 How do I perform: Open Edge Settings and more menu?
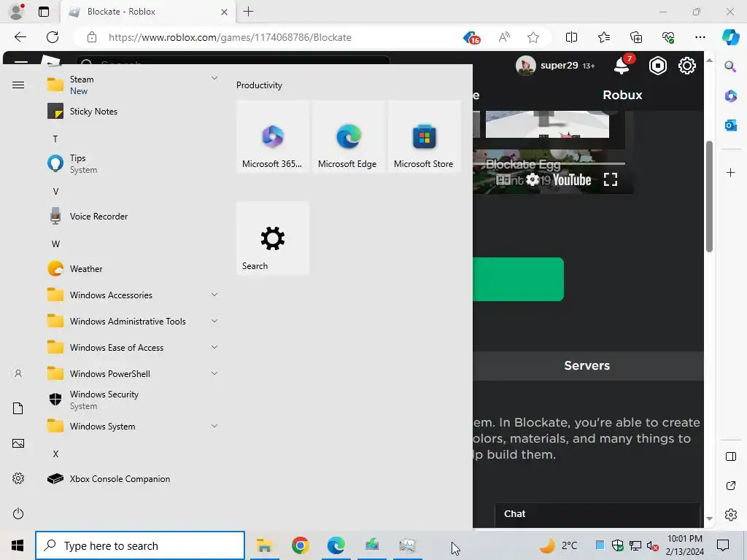click(700, 37)
